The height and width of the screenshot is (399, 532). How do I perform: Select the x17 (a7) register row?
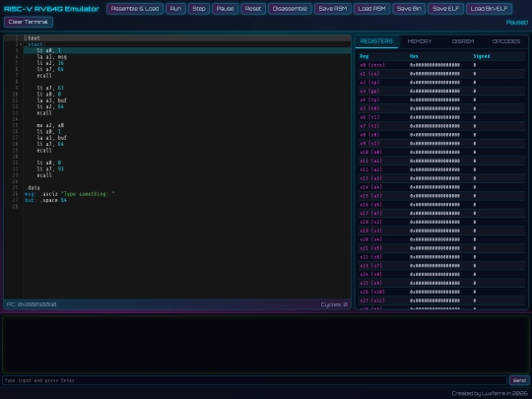[441, 213]
